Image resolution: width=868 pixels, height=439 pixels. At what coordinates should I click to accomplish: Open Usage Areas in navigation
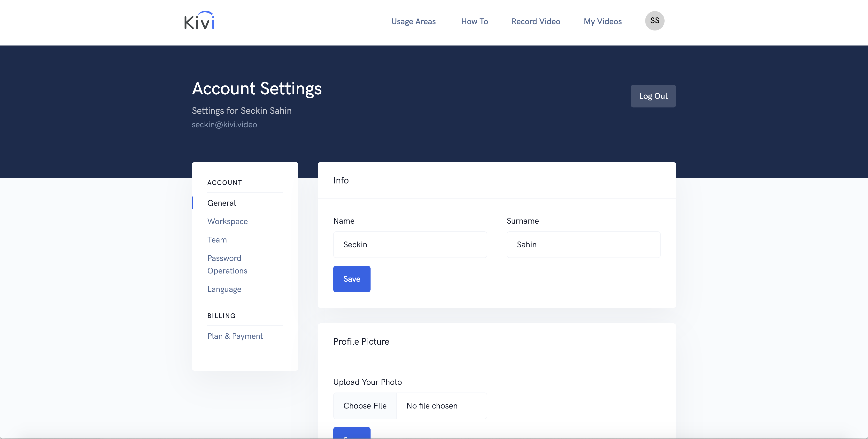(413, 22)
